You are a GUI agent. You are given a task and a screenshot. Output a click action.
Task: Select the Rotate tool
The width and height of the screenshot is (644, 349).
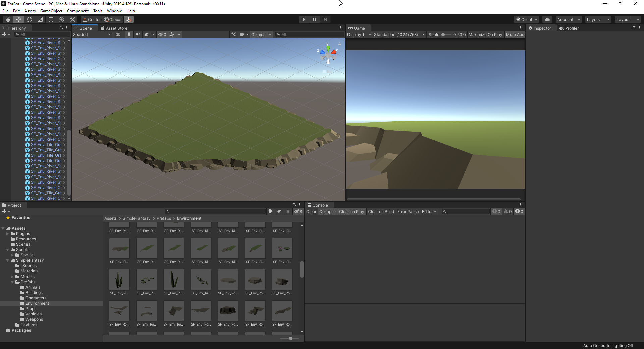[x=30, y=19]
